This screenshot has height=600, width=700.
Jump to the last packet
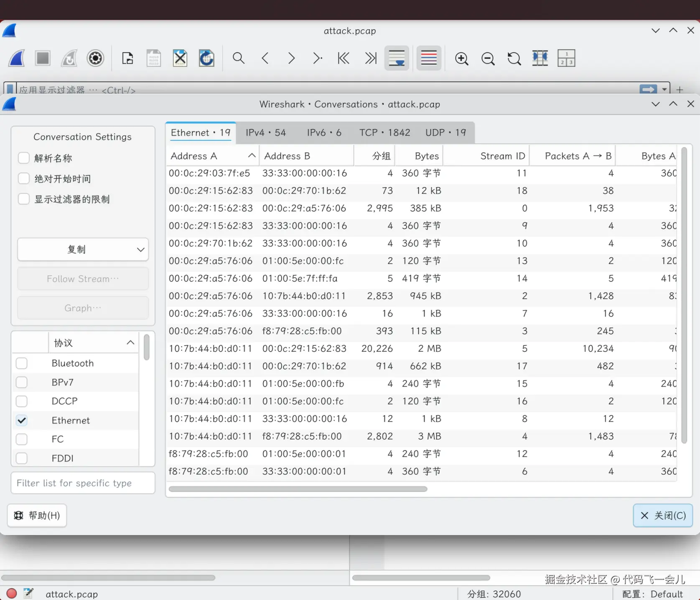pyautogui.click(x=370, y=58)
